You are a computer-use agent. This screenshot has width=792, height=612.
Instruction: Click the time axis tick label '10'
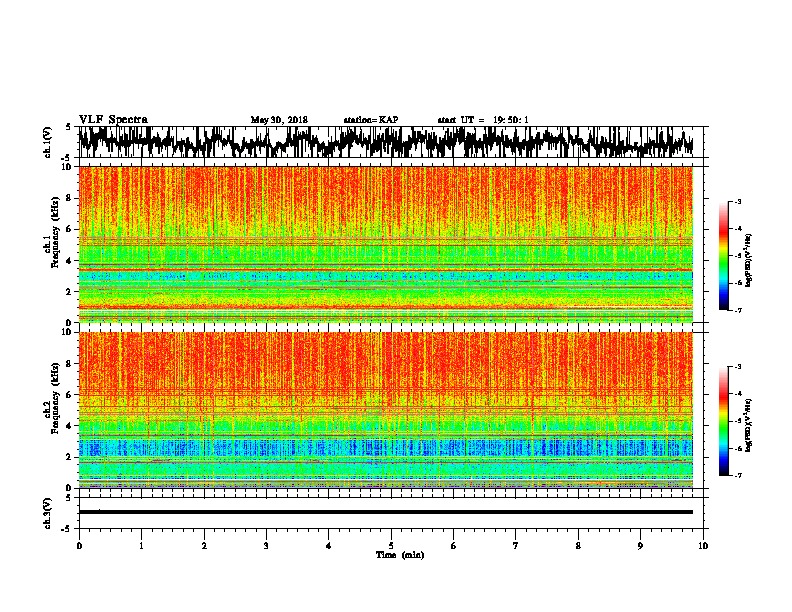tap(703, 546)
